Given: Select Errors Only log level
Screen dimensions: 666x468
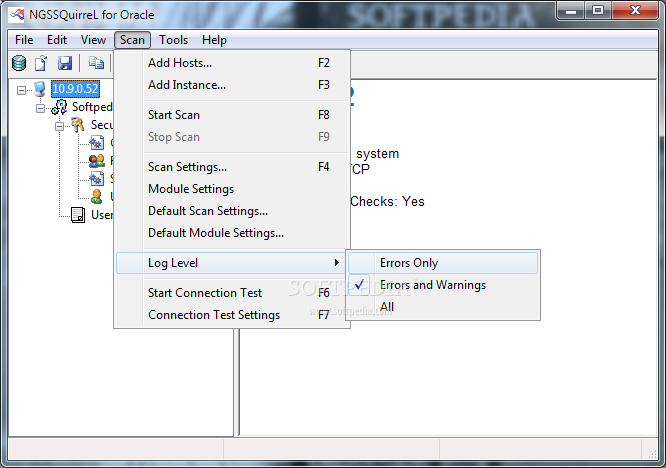Looking at the screenshot, I should pos(443,263).
